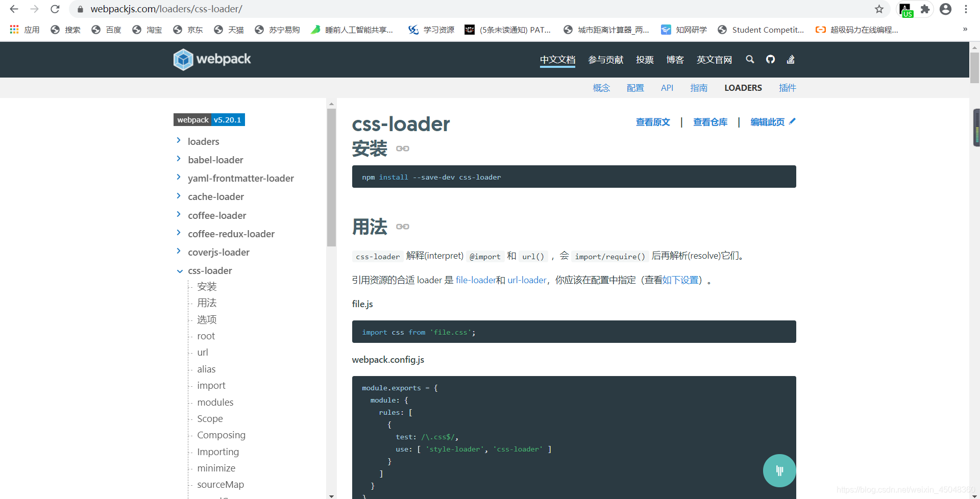Open 参与贡献 in top navigation
The image size is (980, 499).
606,60
